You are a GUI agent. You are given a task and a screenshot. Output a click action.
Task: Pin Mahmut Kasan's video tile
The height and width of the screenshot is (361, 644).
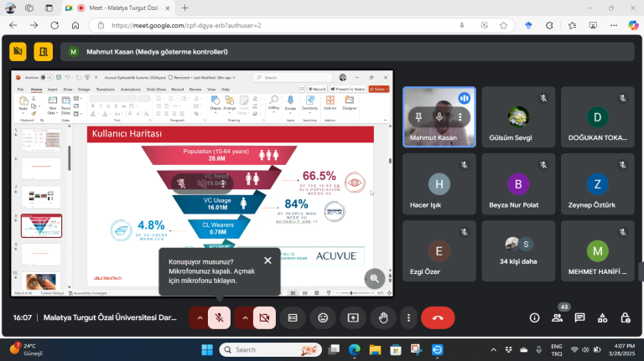417,116
